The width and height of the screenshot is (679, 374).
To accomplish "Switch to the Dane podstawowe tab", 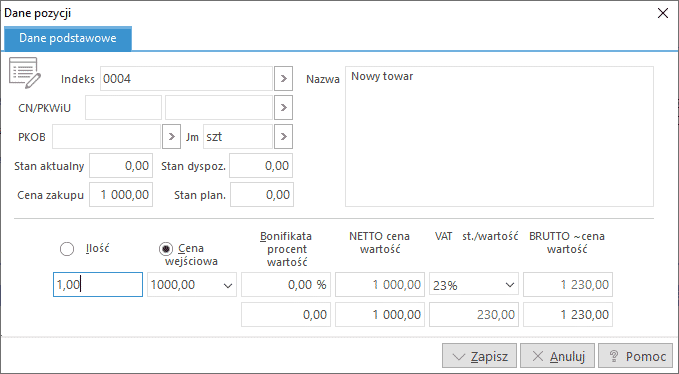I will [x=68, y=38].
